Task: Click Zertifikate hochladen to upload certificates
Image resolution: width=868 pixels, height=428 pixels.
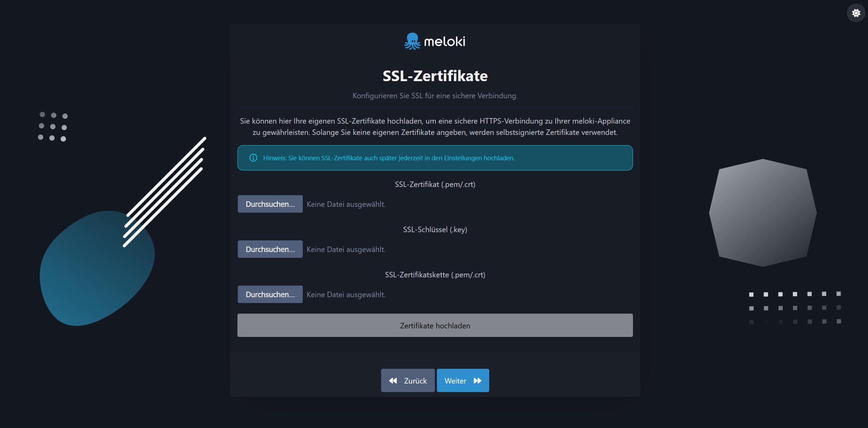Action: [435, 325]
